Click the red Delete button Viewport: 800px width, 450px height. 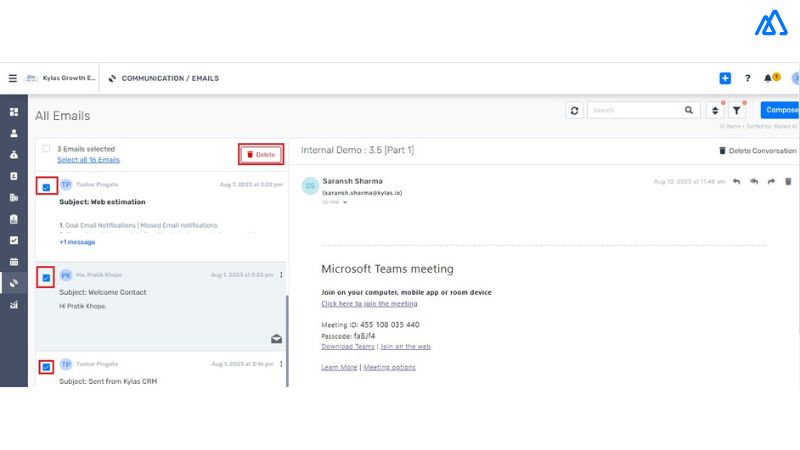click(x=261, y=154)
